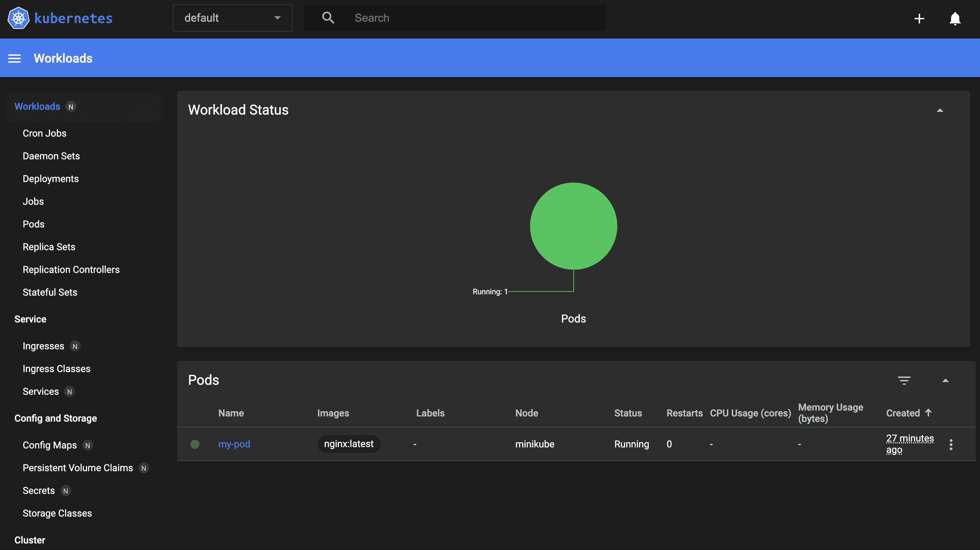Select Pods in the sidebar
The width and height of the screenshot is (980, 550).
pos(33,224)
